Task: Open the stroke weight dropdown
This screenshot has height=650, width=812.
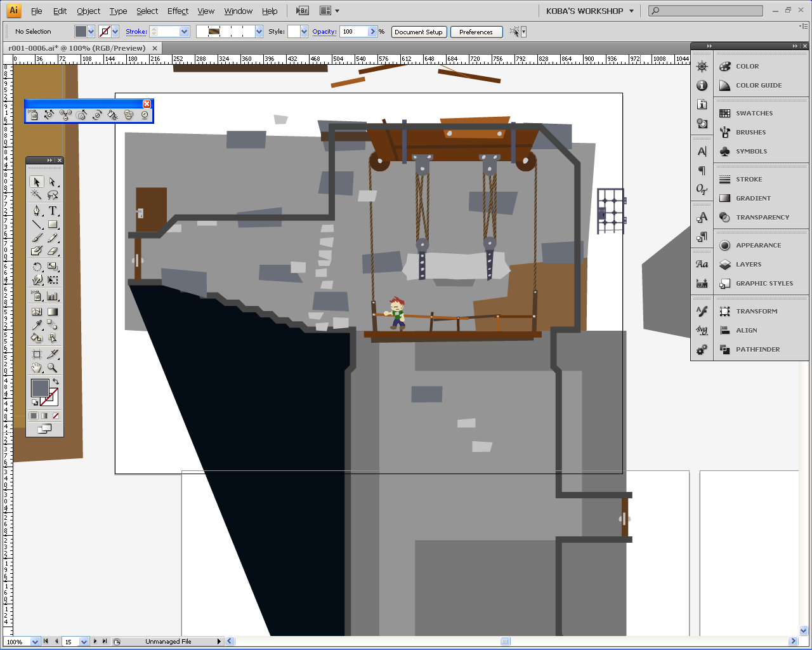Action: pyautogui.click(x=184, y=32)
